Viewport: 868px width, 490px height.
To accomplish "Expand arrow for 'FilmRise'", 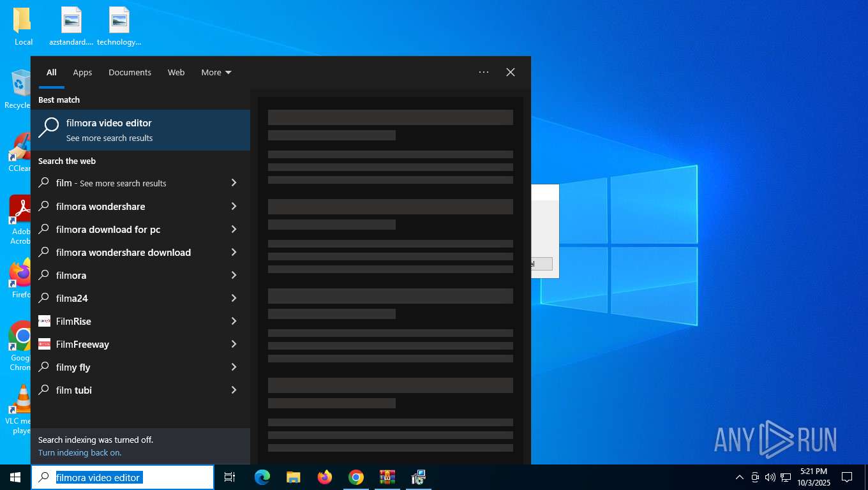I will click(x=234, y=321).
